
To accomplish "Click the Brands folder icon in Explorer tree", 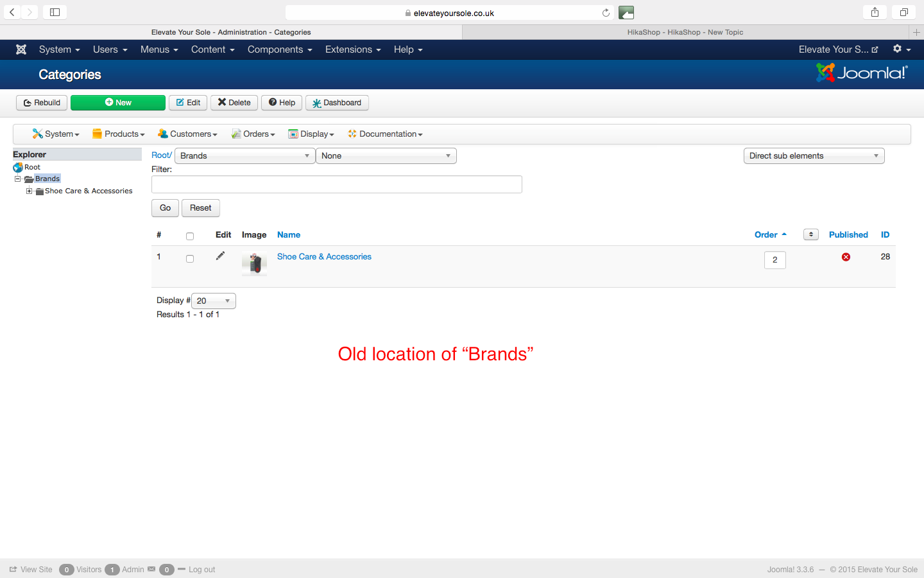I will click(x=29, y=179).
